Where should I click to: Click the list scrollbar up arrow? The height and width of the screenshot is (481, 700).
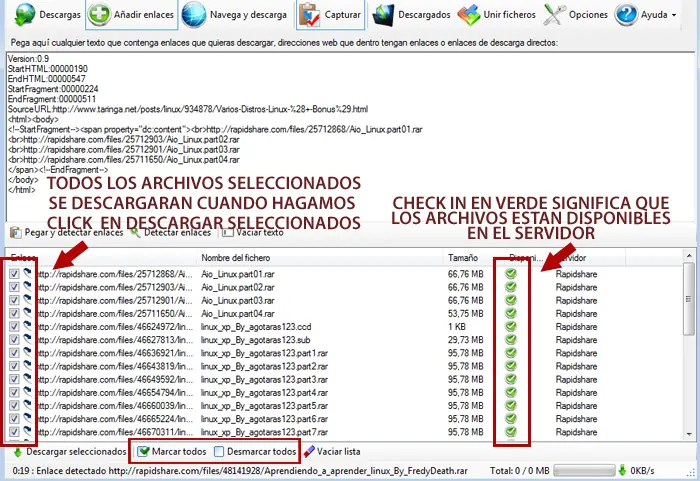click(x=689, y=256)
